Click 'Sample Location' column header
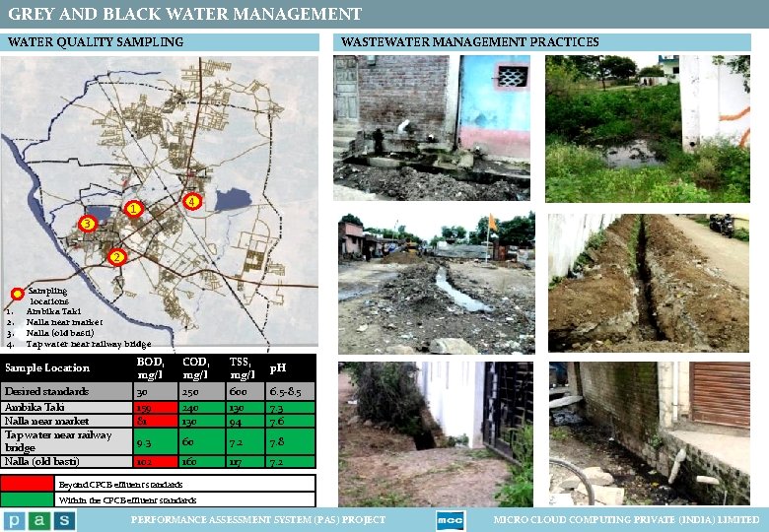 pyautogui.click(x=47, y=367)
